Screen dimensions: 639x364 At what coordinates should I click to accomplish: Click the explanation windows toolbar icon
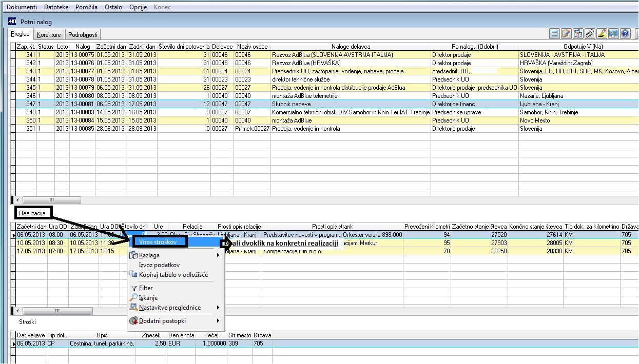578,34
